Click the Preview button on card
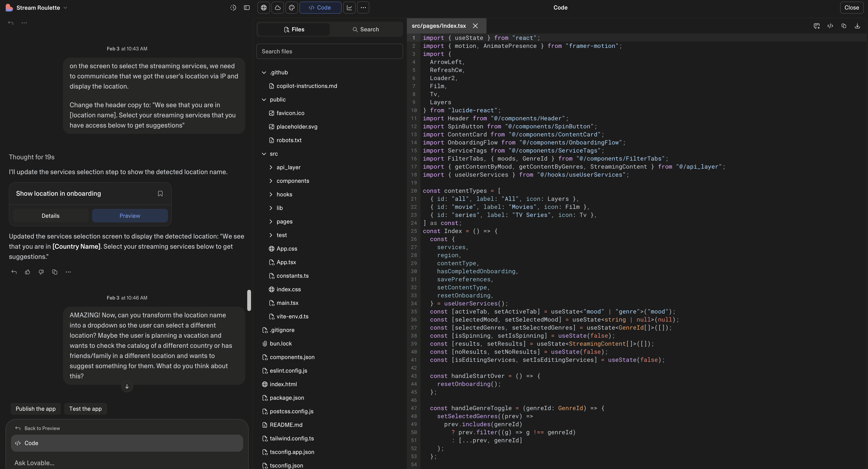This screenshot has width=868, height=469. click(x=130, y=216)
